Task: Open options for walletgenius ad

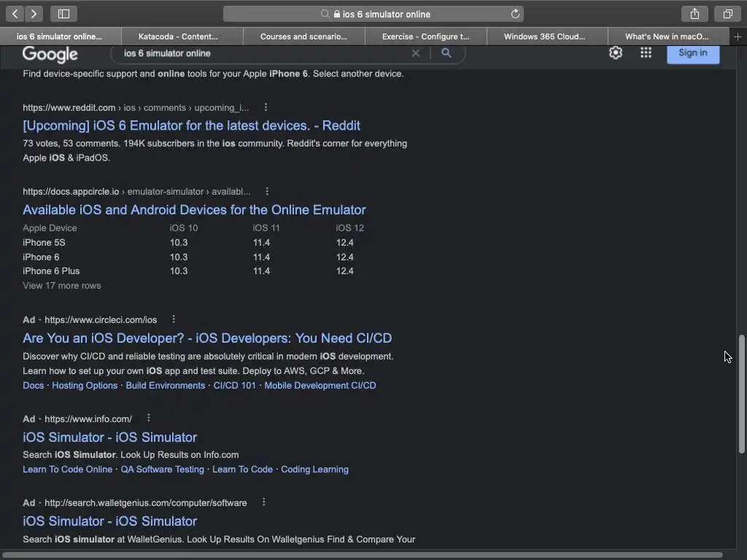Action: (264, 502)
